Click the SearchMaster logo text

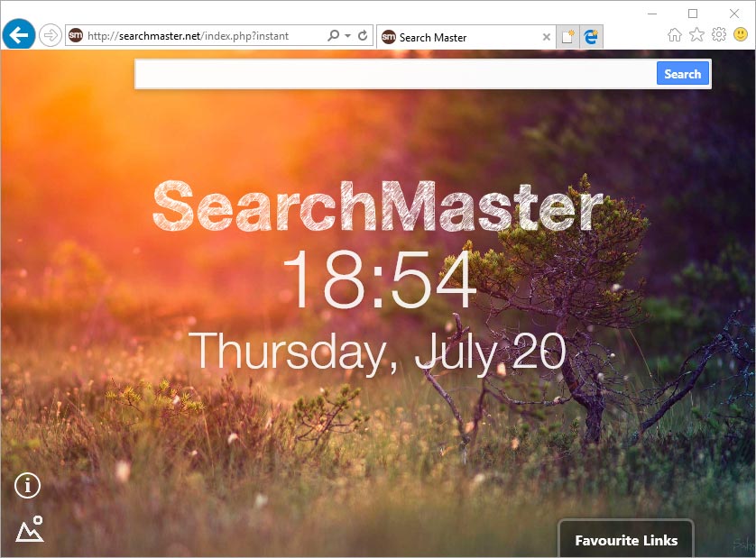click(377, 207)
